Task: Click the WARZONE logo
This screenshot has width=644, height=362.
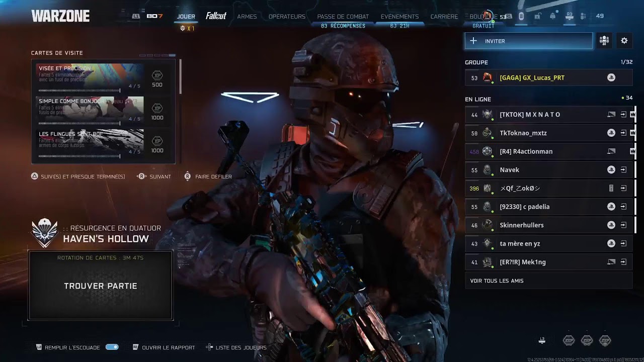Action: pyautogui.click(x=60, y=16)
